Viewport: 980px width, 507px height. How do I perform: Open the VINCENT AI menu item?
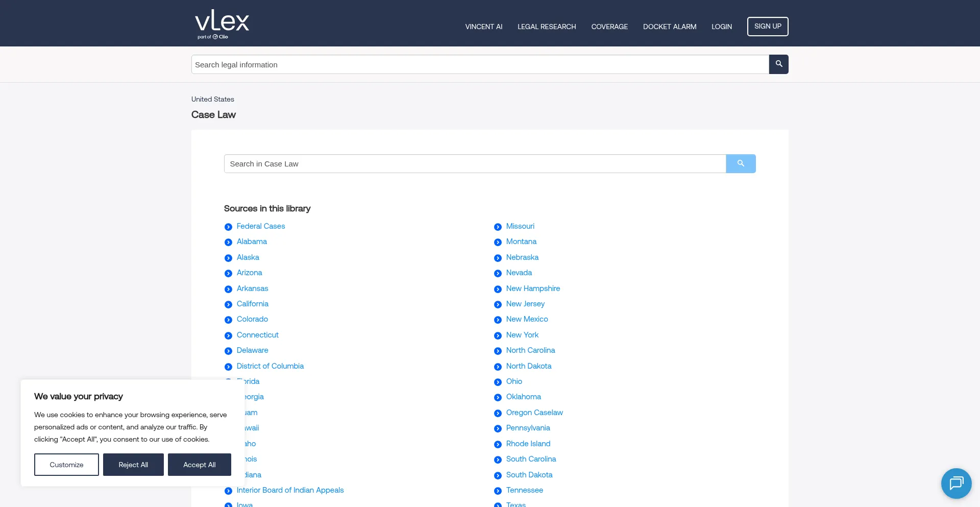click(x=483, y=26)
